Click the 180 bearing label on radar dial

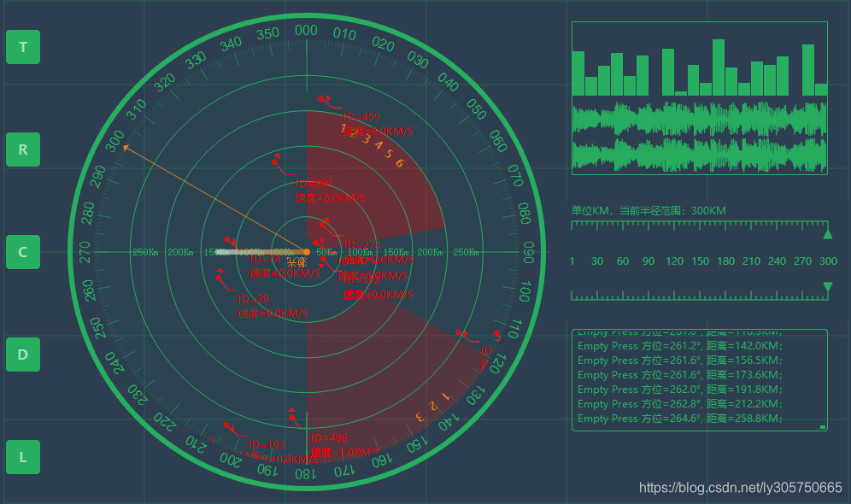[x=305, y=474]
